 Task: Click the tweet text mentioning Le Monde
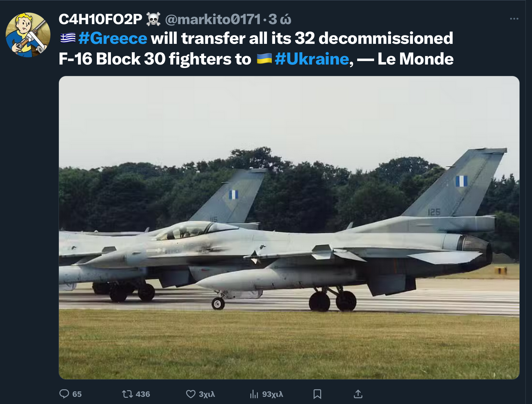click(256, 49)
